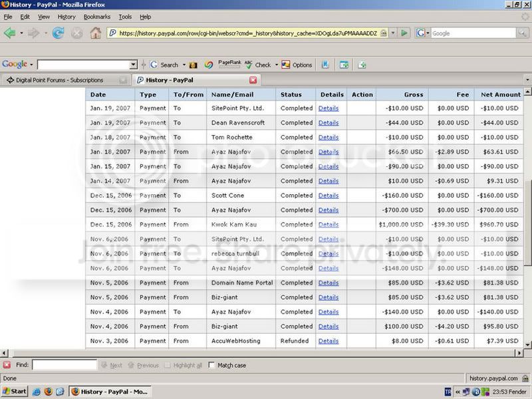This screenshot has height=399, width=532.
Task: Toggle Match case checkbox
Action: coord(211,365)
